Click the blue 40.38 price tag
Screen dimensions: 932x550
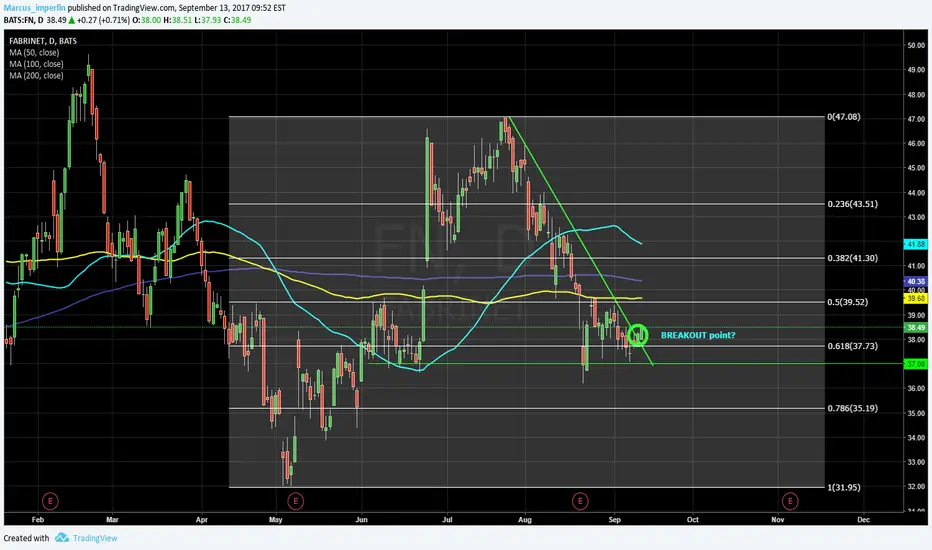(915, 281)
